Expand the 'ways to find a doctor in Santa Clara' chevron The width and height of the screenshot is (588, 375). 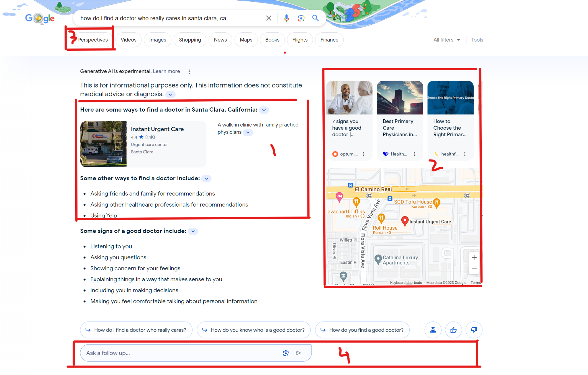264,110
